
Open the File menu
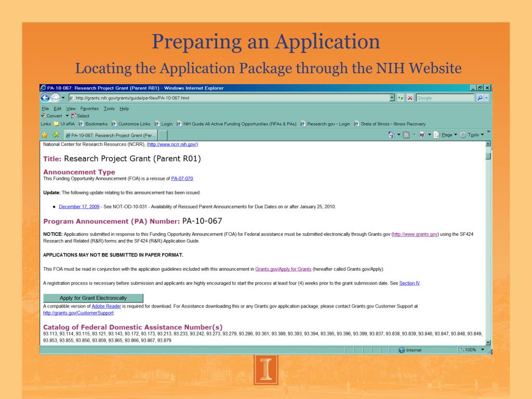coord(45,109)
